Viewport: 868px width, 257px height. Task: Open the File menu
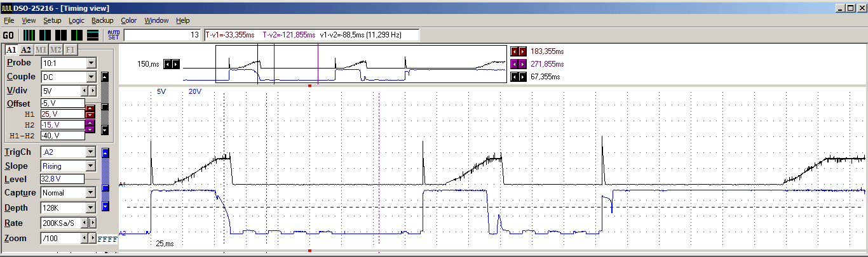(x=9, y=20)
